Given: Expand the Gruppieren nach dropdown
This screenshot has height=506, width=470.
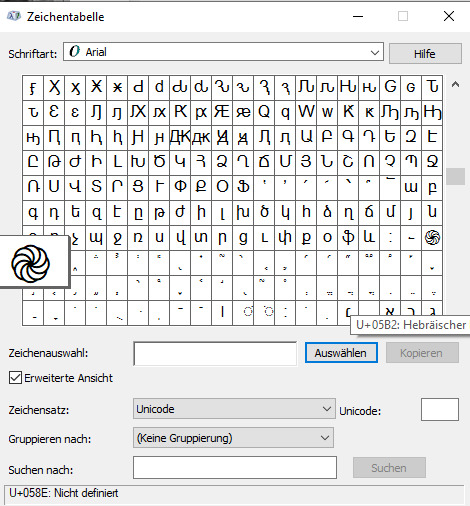Looking at the screenshot, I should click(233, 438).
